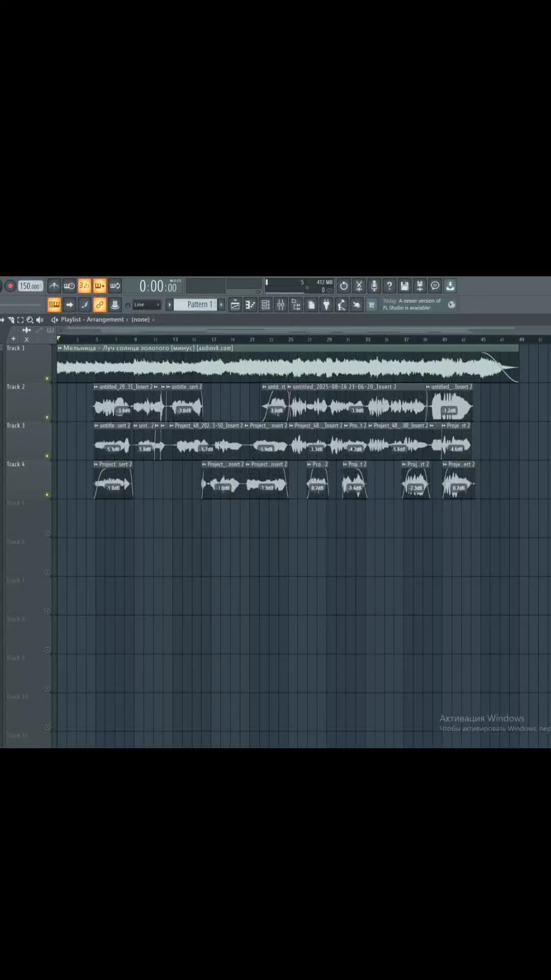
Task: Click the touch controller hand icon
Action: [x=357, y=305]
